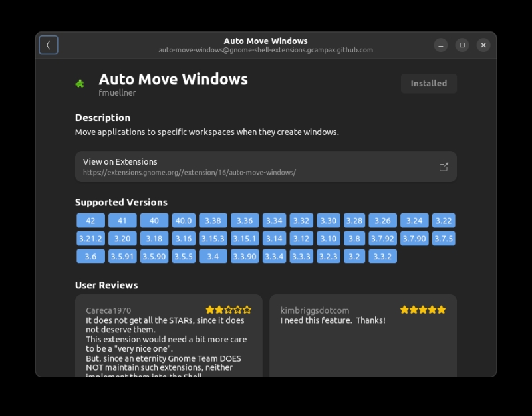Open kimbriggsdotcom's review card
Screen dimensions: 532x416
tap(363, 336)
